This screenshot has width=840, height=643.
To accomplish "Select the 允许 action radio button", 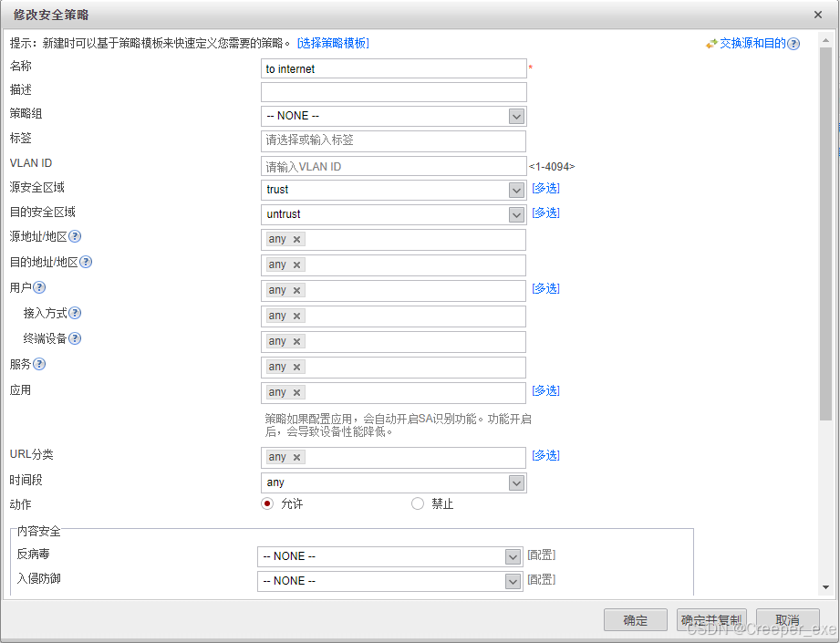I will pos(267,503).
